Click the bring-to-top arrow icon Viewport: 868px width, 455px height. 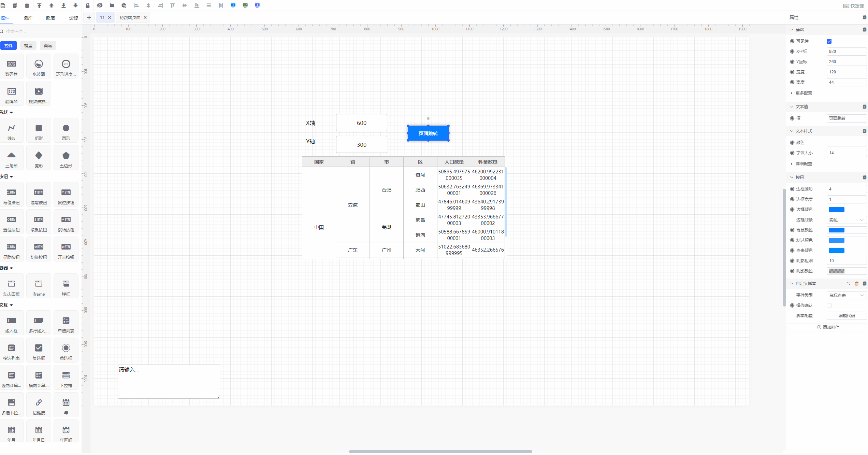(x=39, y=5)
